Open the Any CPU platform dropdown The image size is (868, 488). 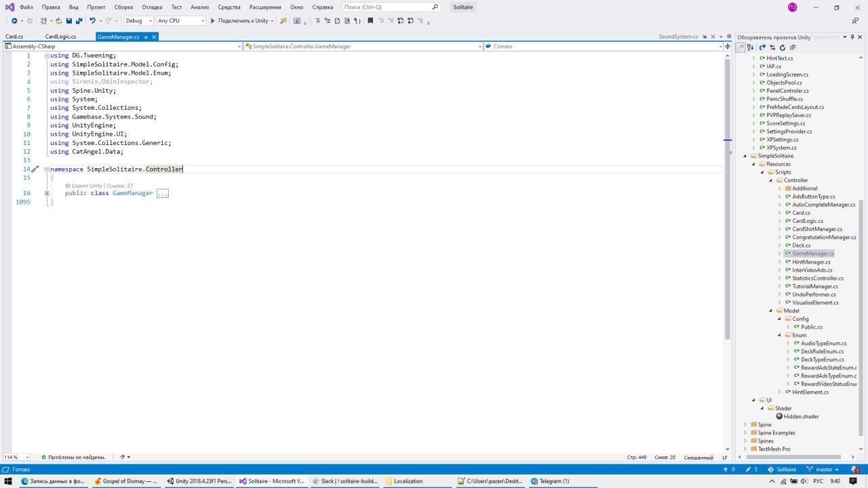click(x=180, y=21)
